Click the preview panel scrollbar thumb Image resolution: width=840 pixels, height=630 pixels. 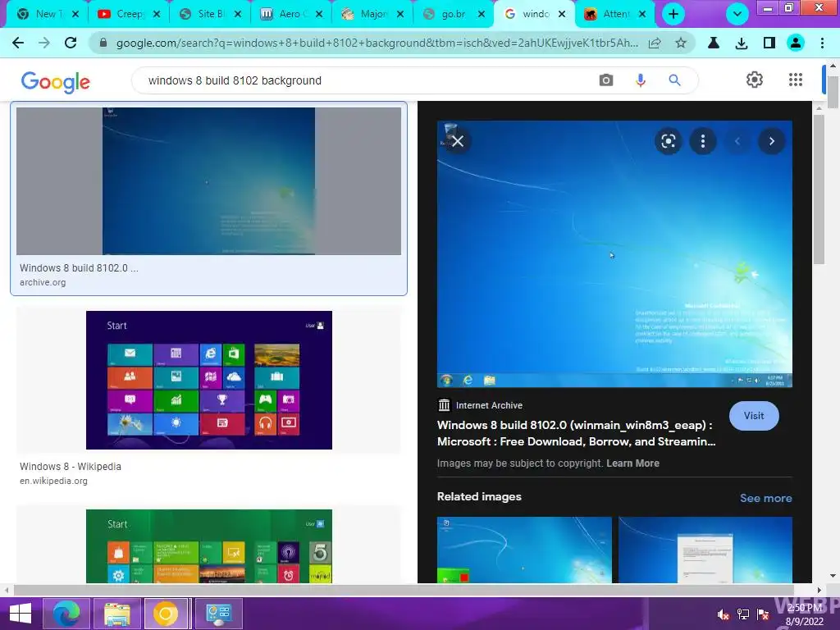point(819,189)
